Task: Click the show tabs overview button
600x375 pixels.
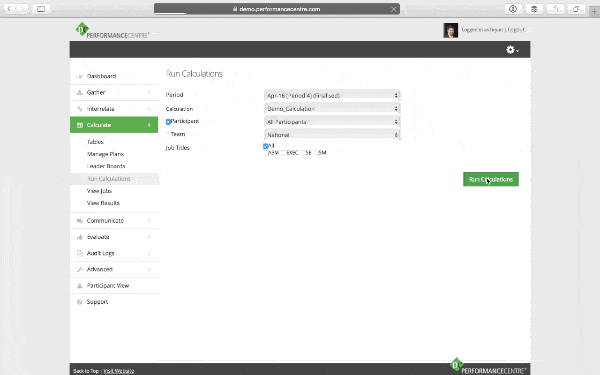Action: tap(576, 9)
